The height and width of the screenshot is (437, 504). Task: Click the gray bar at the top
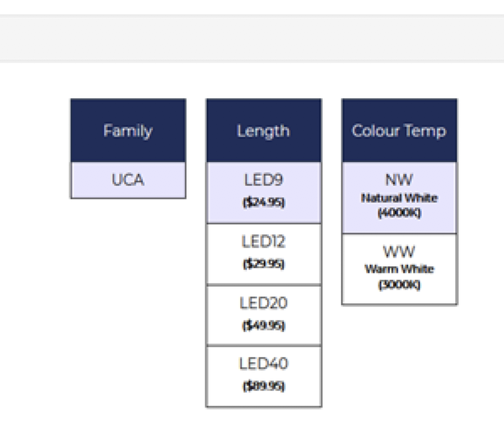[252, 38]
